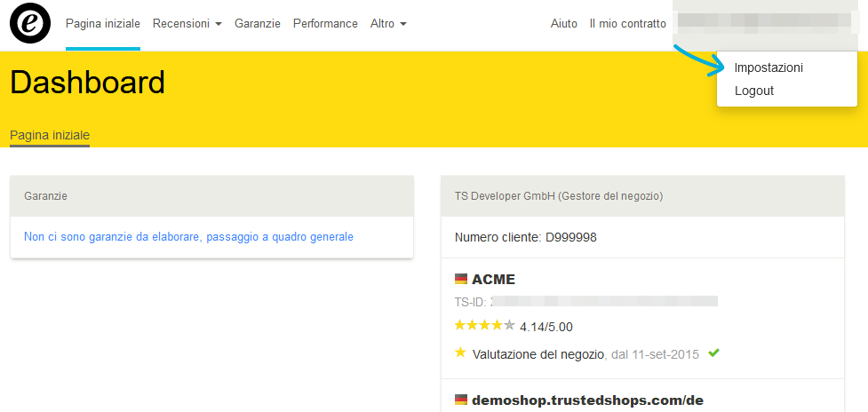Viewport: 868px width, 412px height.
Task: Click the Garanzie card header
Action: (x=212, y=195)
